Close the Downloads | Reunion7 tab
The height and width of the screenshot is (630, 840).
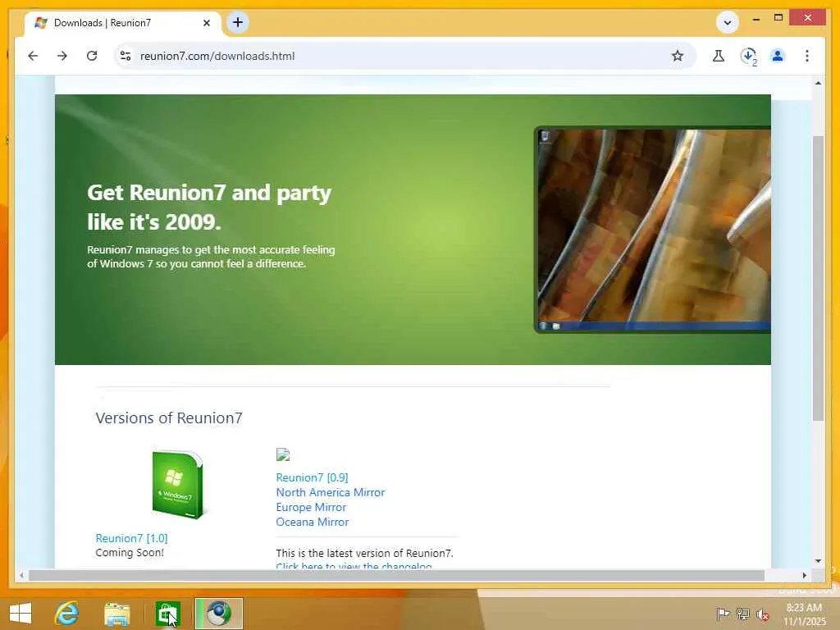207,23
